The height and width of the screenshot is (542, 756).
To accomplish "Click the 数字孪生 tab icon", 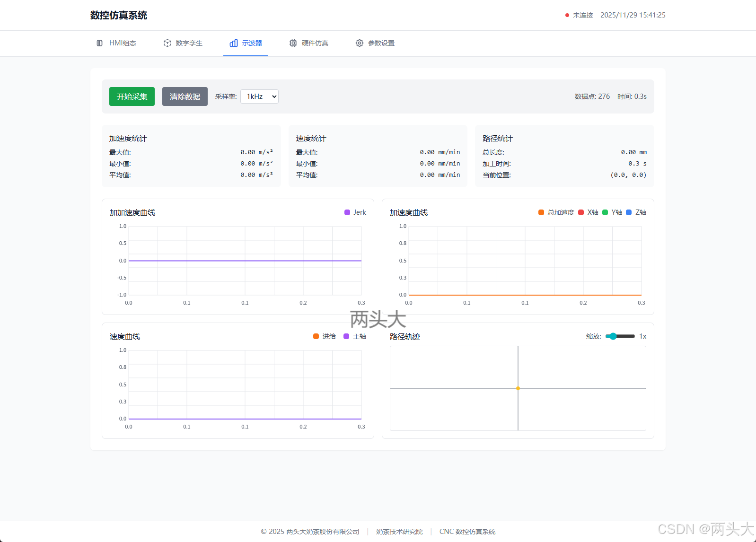I will click(167, 43).
